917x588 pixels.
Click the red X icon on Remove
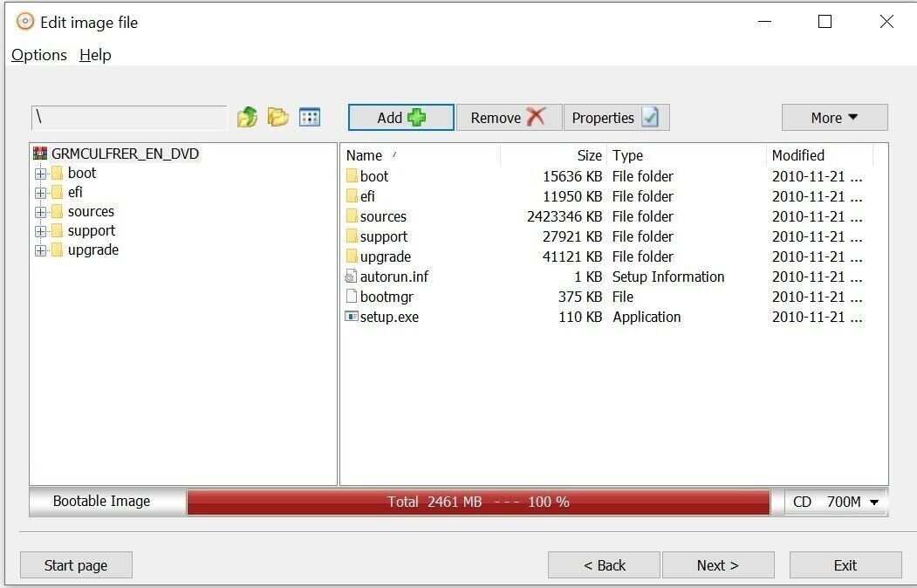coord(537,117)
